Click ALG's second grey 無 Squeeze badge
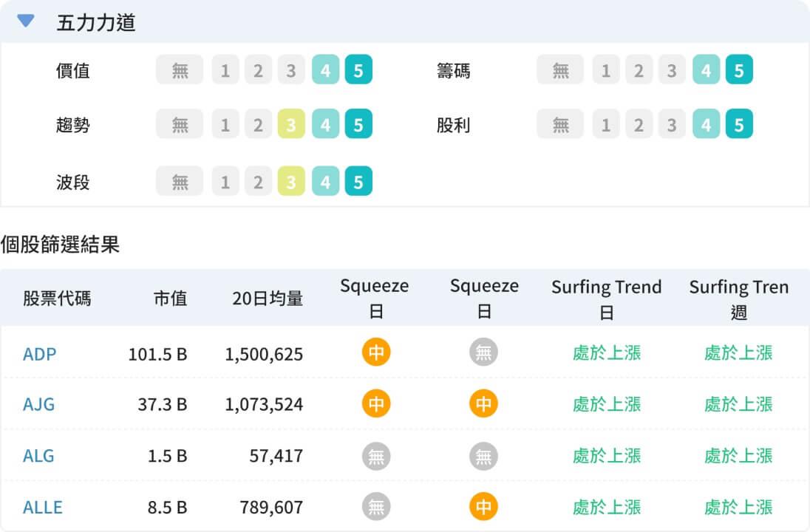This screenshot has width=810, height=532. point(483,456)
